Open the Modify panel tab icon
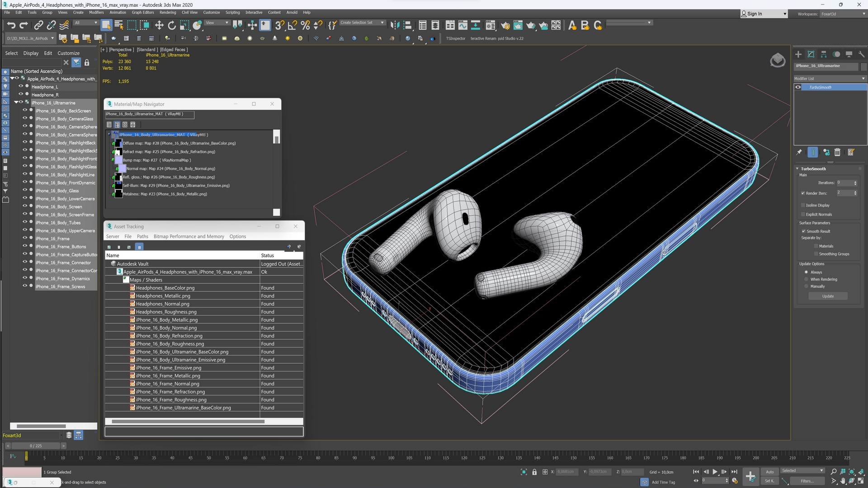Image resolution: width=868 pixels, height=488 pixels. point(811,54)
